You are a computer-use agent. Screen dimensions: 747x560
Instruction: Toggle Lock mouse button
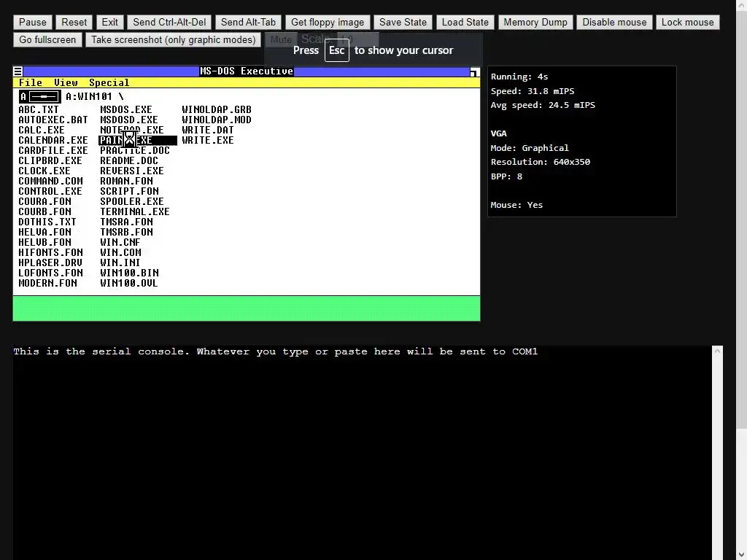click(687, 23)
